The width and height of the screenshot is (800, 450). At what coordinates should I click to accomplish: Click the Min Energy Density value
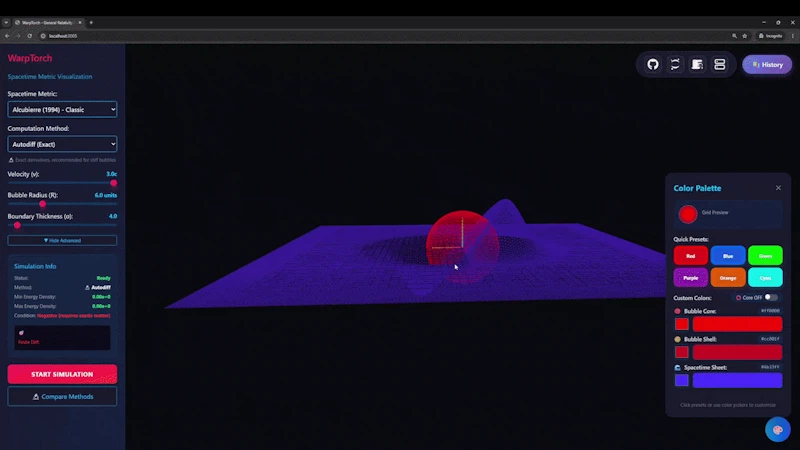[101, 296]
